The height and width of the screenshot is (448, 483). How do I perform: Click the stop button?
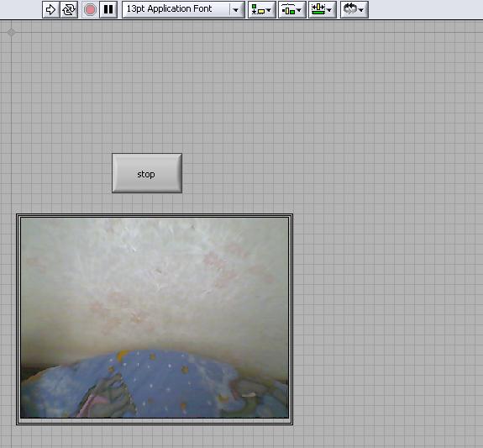147,173
